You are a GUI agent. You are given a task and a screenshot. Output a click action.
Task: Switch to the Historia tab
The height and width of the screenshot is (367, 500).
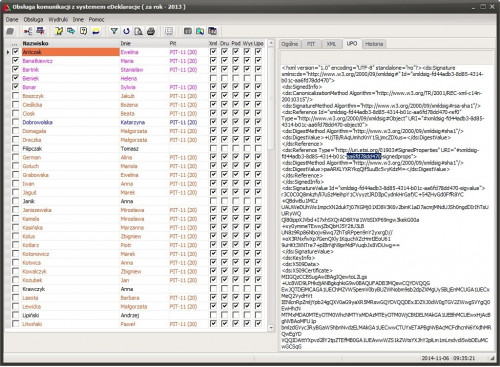[x=374, y=44]
